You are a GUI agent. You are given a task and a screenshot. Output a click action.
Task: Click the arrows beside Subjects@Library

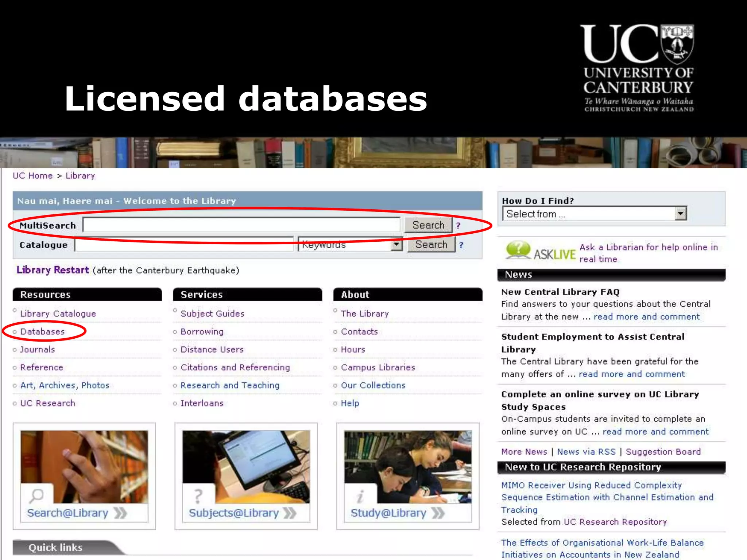[x=290, y=513]
